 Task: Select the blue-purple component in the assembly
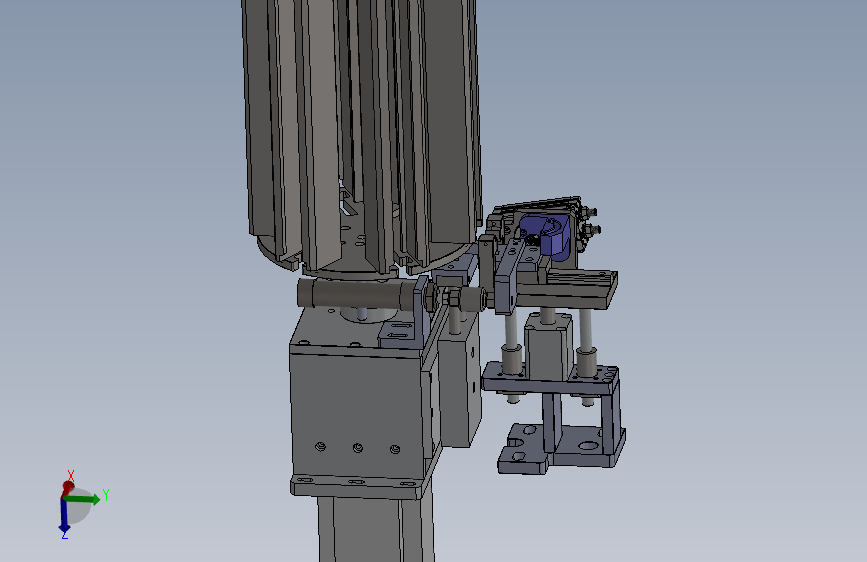click(546, 236)
